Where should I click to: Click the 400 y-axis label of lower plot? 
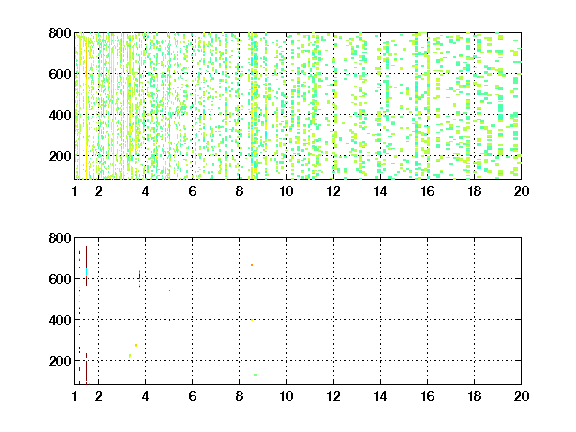[x=60, y=320]
